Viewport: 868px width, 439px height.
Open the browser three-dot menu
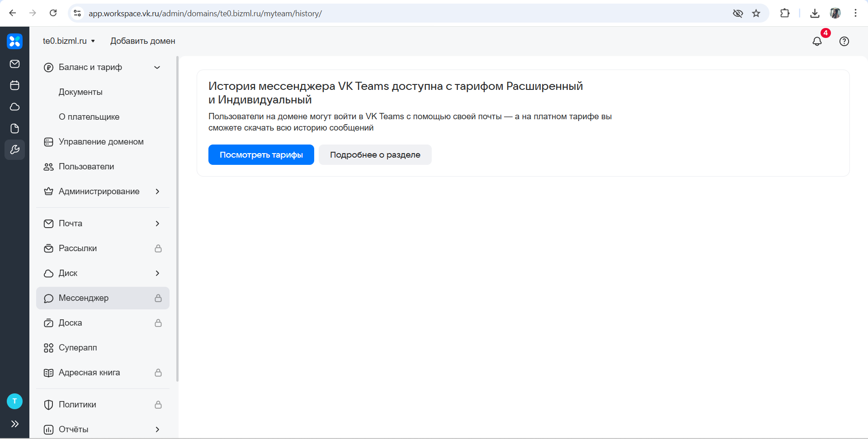click(855, 13)
